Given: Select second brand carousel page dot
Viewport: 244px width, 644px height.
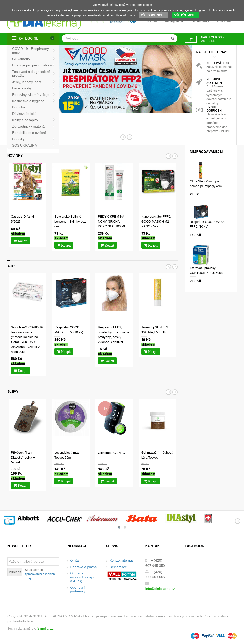Looking at the screenshot, I should coord(125,527).
